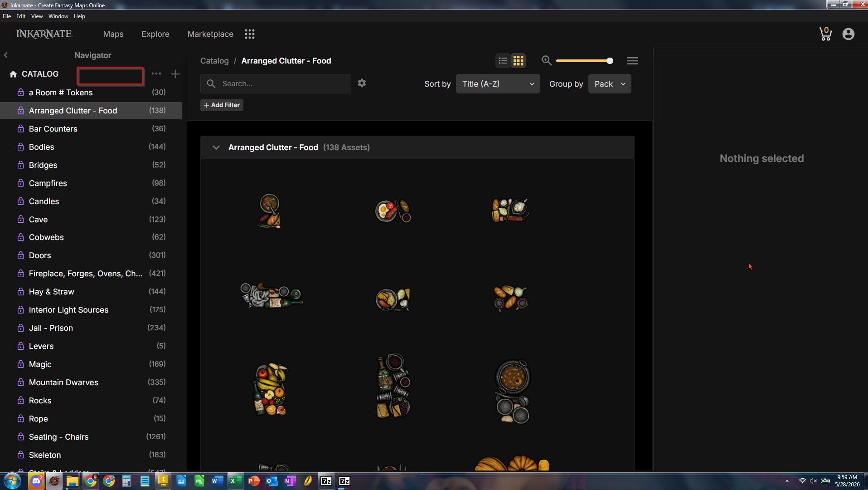Open the File menu
The image size is (868, 490).
tap(7, 16)
